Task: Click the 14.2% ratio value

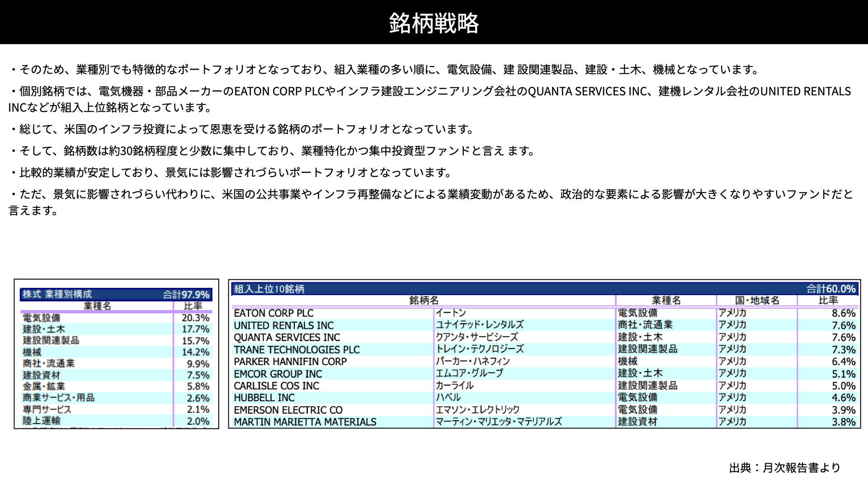Action: coord(195,352)
